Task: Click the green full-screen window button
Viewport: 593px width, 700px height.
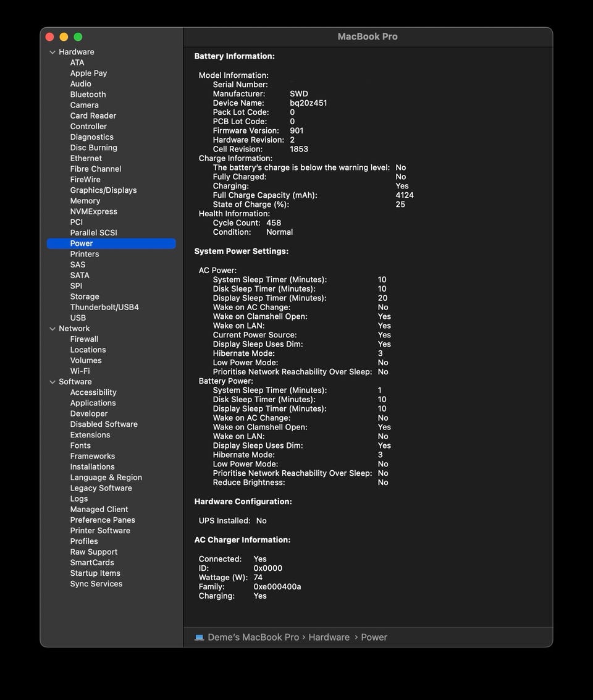Action: point(78,37)
